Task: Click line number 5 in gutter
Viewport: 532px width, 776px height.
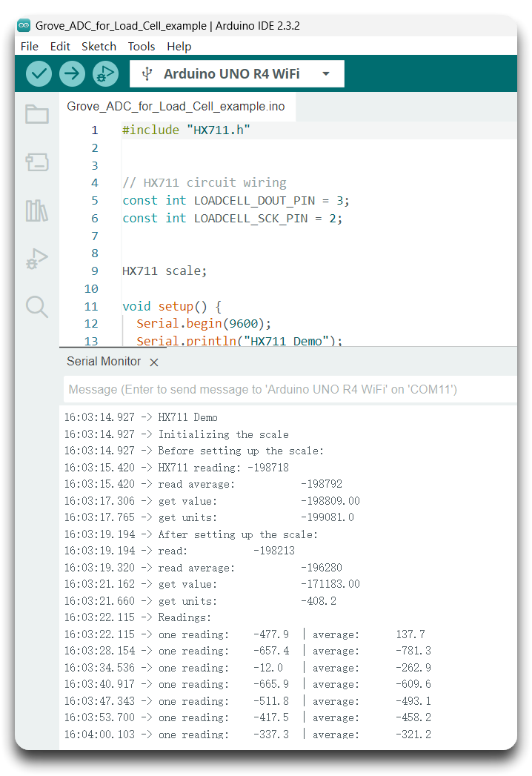Action: coord(95,201)
